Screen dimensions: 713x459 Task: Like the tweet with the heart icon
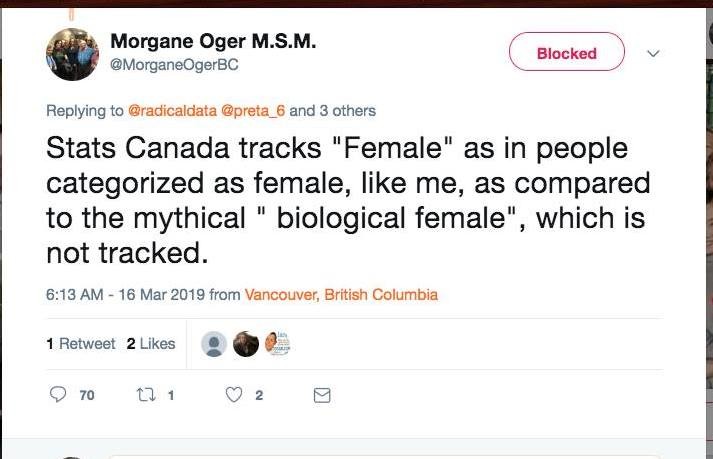[x=234, y=395]
